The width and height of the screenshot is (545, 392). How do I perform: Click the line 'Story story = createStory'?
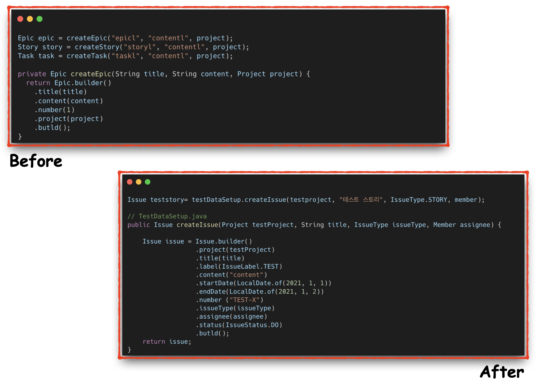point(134,47)
